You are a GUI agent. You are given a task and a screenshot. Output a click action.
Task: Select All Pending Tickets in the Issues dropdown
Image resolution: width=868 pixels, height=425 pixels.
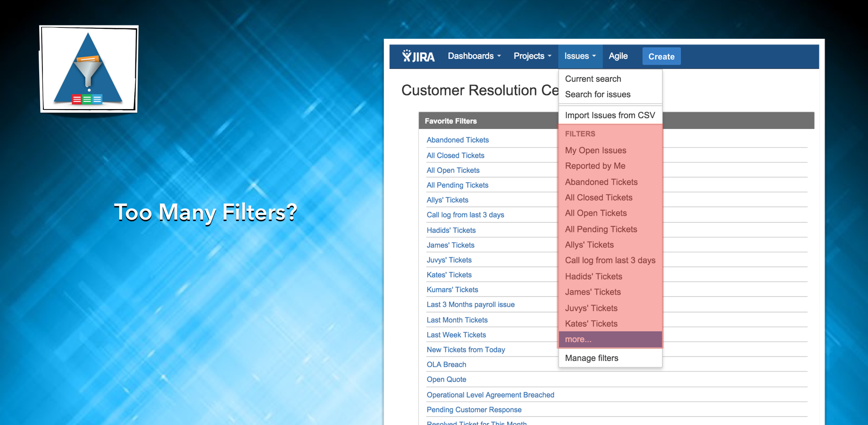[x=610, y=229]
